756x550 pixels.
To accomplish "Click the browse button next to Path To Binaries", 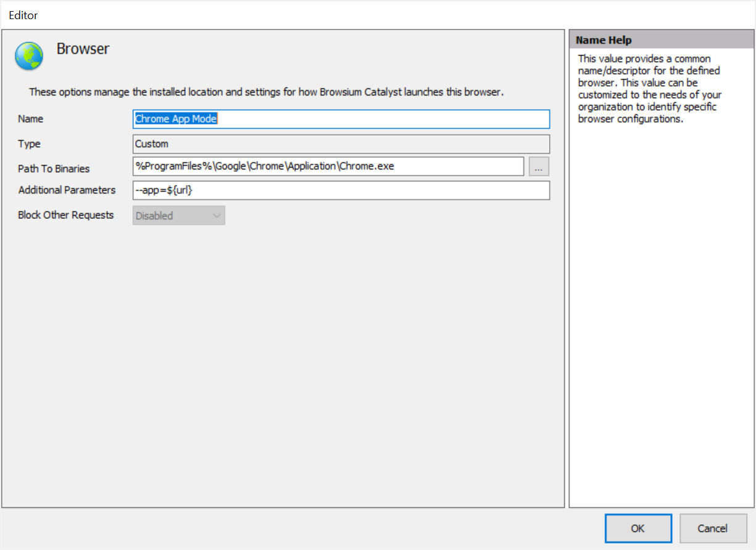I will (x=538, y=166).
